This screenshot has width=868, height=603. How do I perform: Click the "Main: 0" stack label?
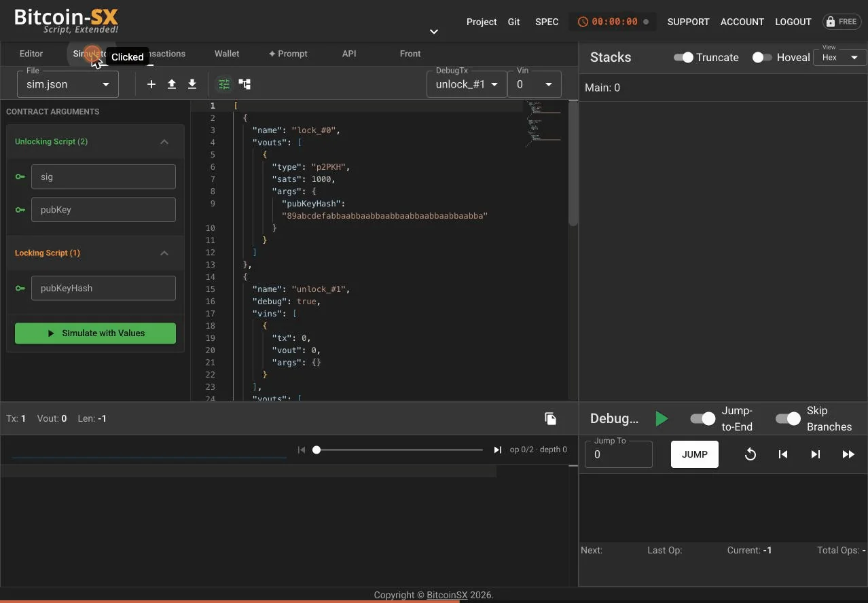tap(602, 88)
